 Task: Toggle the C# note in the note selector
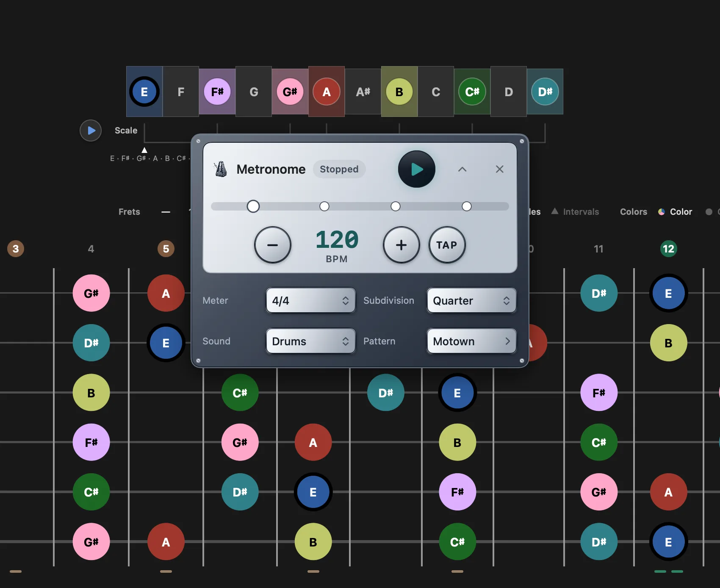[472, 92]
